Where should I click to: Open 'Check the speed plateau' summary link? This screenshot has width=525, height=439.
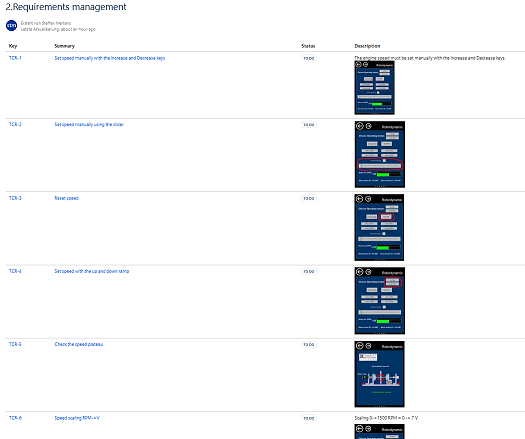(79, 344)
